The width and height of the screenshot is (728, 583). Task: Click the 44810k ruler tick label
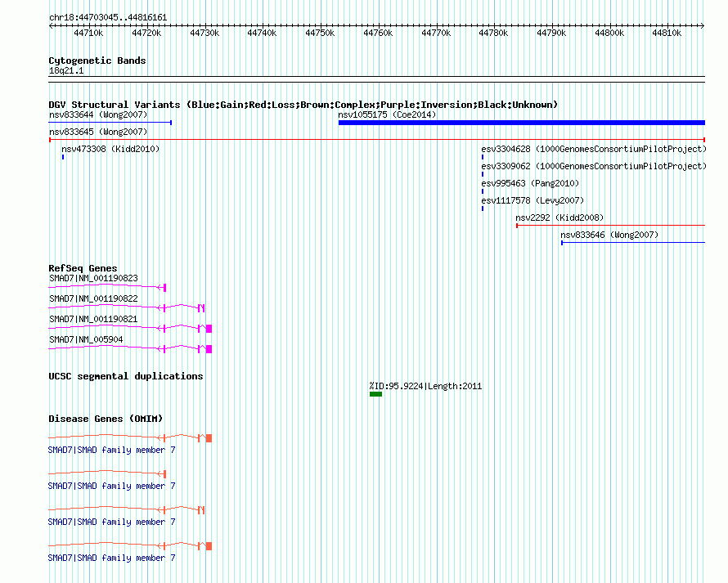pyautogui.click(x=667, y=34)
